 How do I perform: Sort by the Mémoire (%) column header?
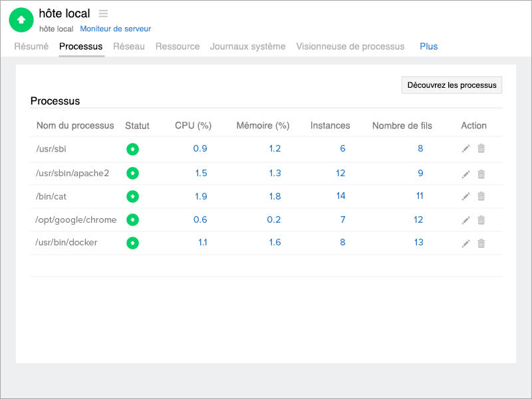263,126
